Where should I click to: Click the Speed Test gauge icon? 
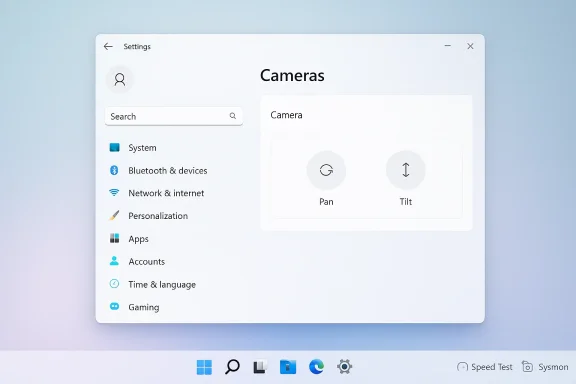point(462,367)
